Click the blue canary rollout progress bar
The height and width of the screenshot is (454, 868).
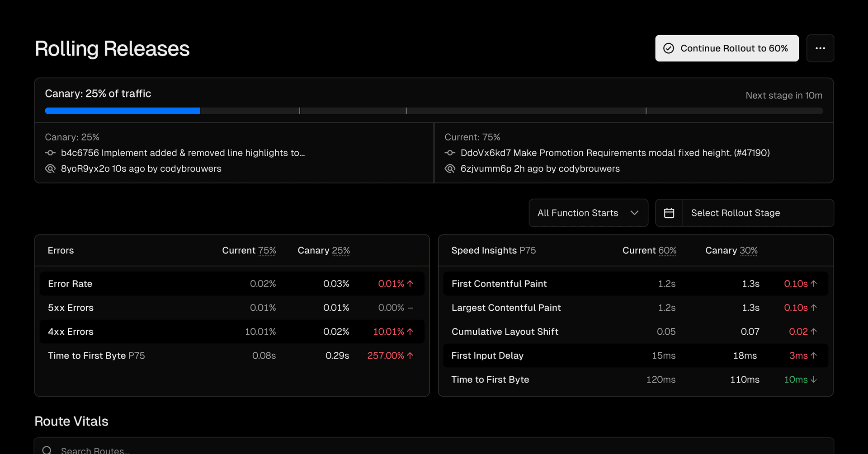click(x=123, y=111)
